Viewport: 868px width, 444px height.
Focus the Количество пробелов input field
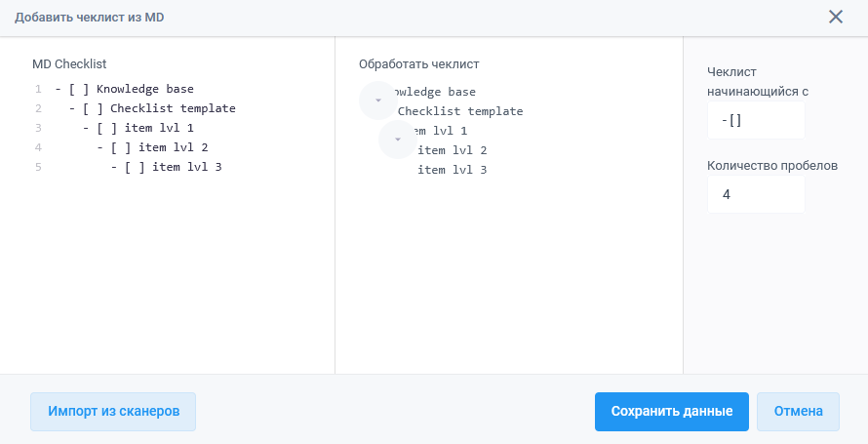click(x=756, y=194)
